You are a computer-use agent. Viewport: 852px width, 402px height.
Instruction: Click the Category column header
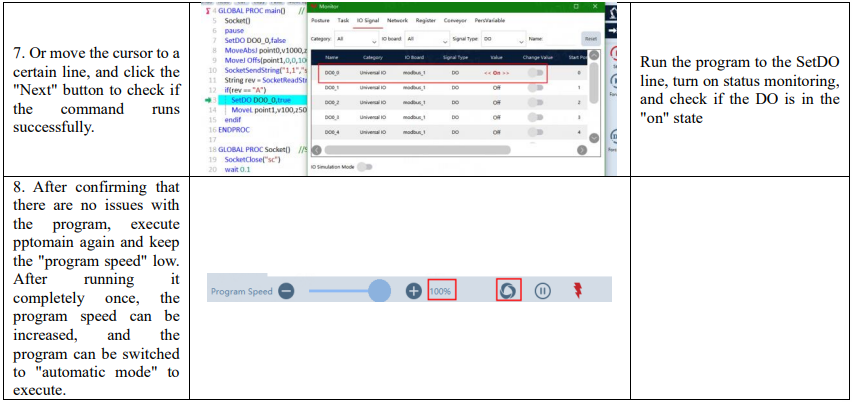click(372, 56)
